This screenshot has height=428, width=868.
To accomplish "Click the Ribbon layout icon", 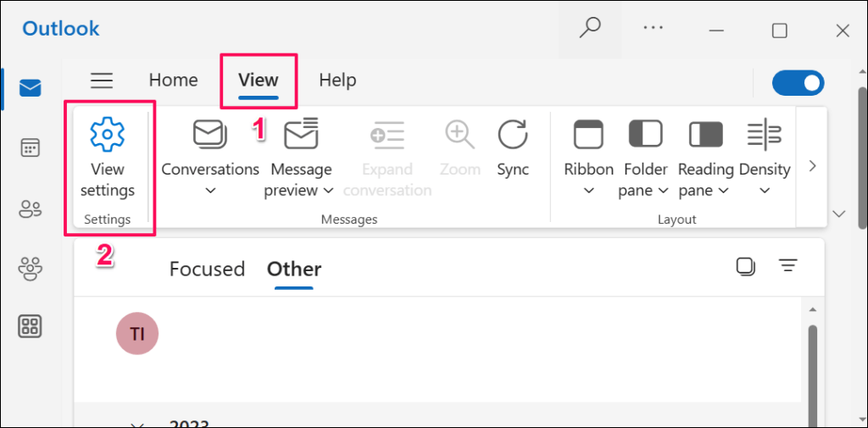I will pyautogui.click(x=588, y=134).
